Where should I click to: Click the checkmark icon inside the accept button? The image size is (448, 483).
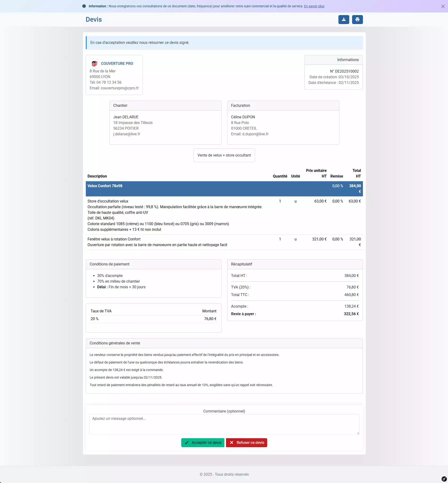pyautogui.click(x=186, y=442)
